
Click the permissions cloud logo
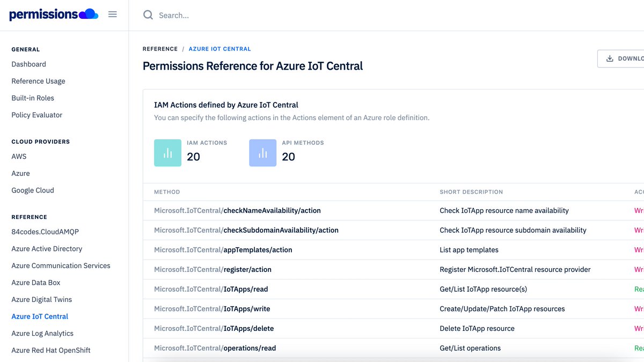pos(54,14)
